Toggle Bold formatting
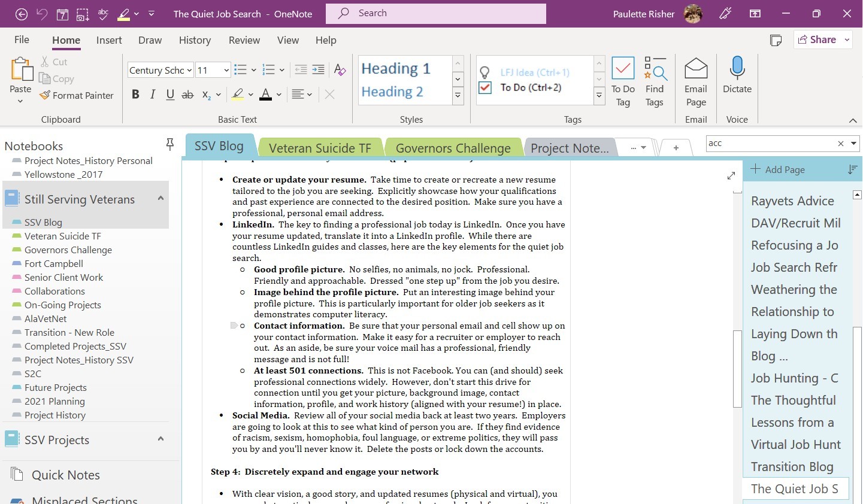The image size is (863, 504). point(135,95)
